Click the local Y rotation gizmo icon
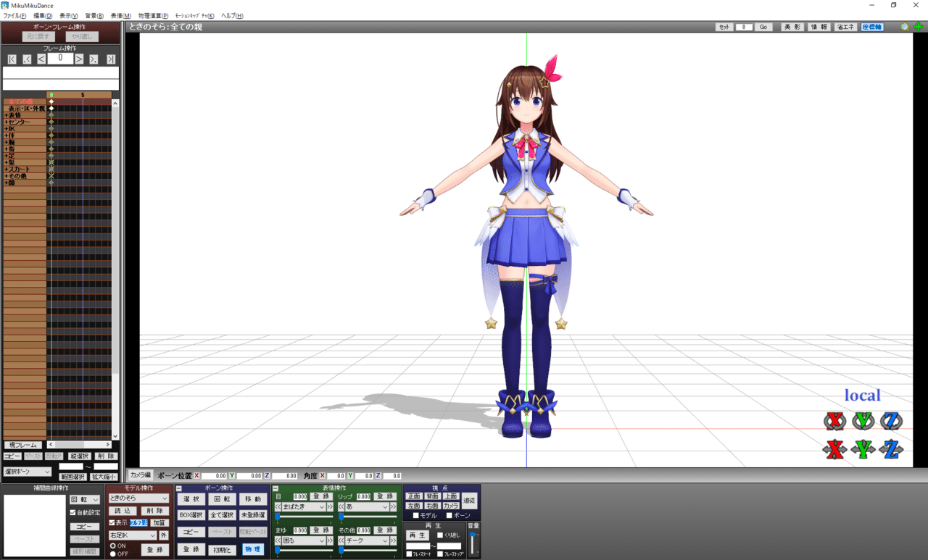The image size is (928, 560). 863,421
